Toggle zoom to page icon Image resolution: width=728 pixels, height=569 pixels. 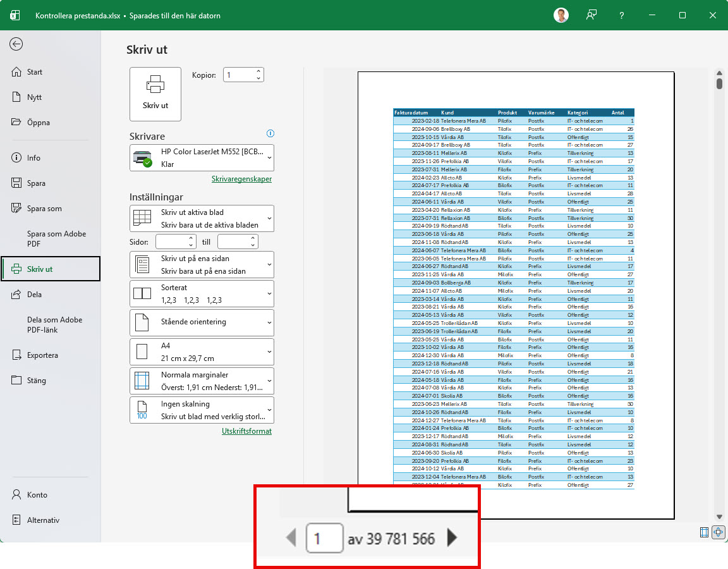[718, 532]
